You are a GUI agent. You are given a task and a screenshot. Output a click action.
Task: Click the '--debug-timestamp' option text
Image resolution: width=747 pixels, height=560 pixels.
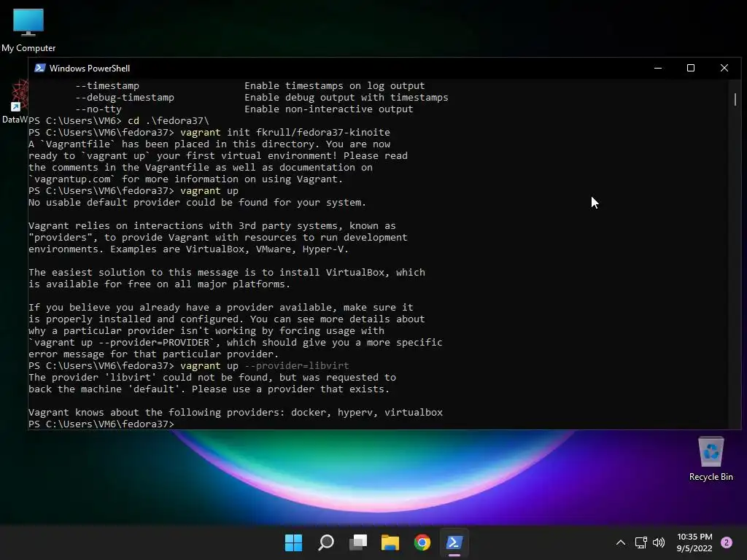[x=125, y=97]
